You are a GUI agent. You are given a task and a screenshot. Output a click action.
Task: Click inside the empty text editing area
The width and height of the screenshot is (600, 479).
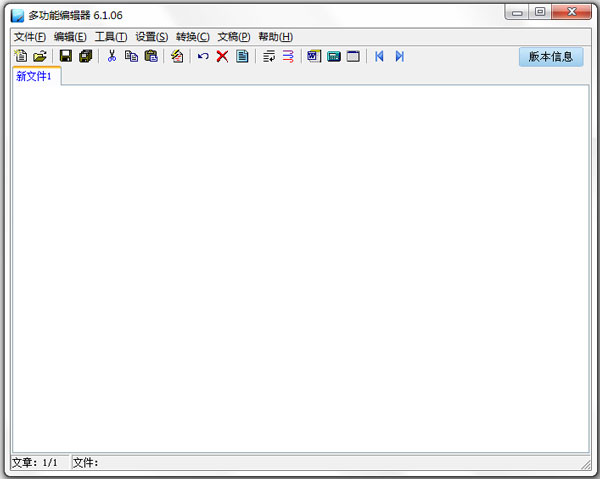300,270
